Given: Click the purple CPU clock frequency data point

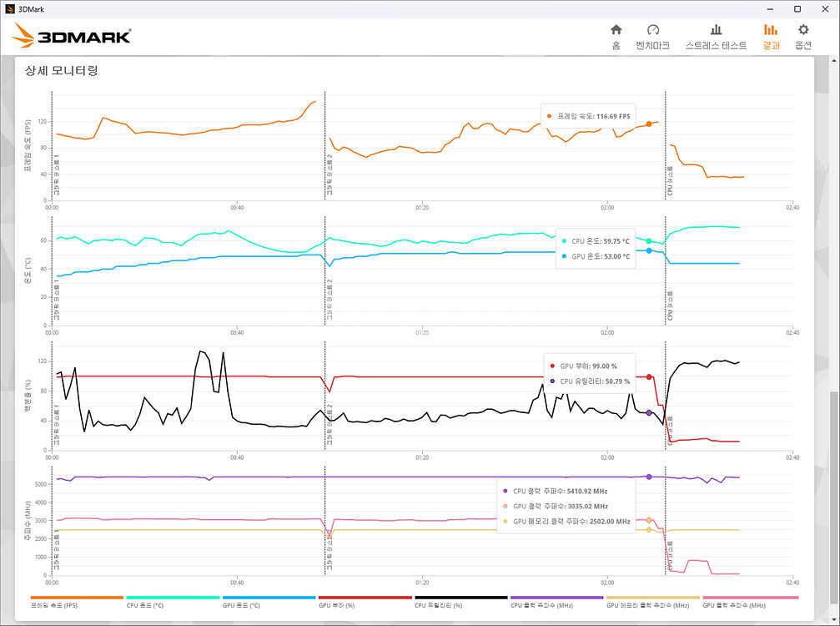Looking at the screenshot, I should coord(649,477).
